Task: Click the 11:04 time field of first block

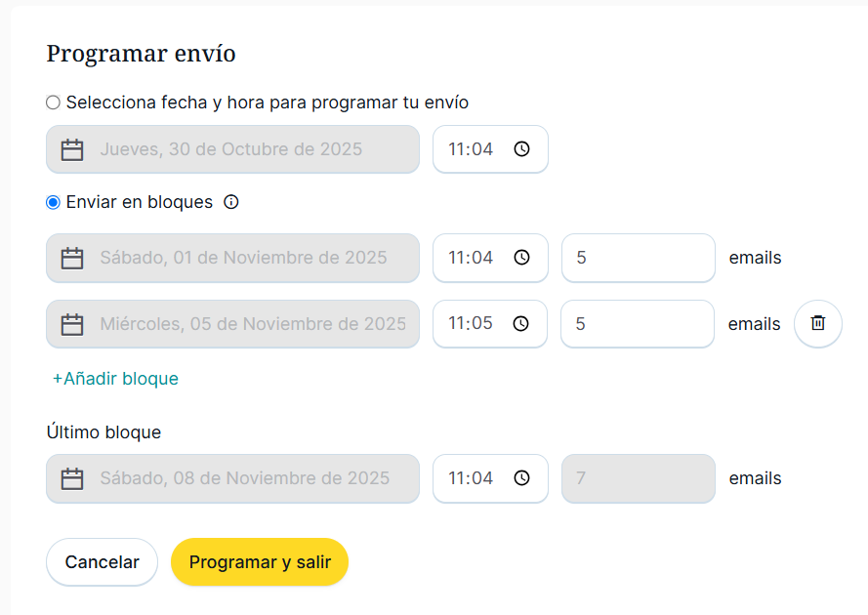Action: point(472,258)
